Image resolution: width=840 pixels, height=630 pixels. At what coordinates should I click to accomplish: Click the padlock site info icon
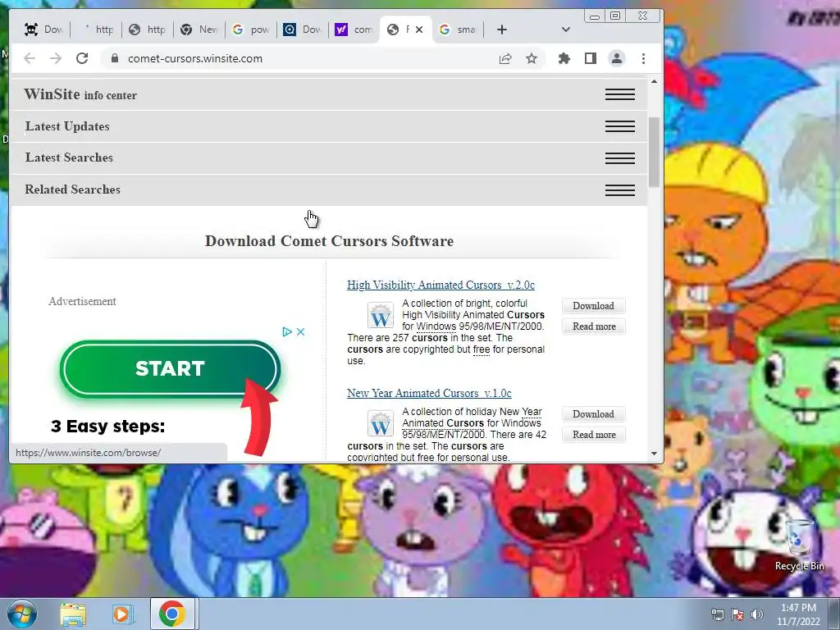click(x=115, y=58)
